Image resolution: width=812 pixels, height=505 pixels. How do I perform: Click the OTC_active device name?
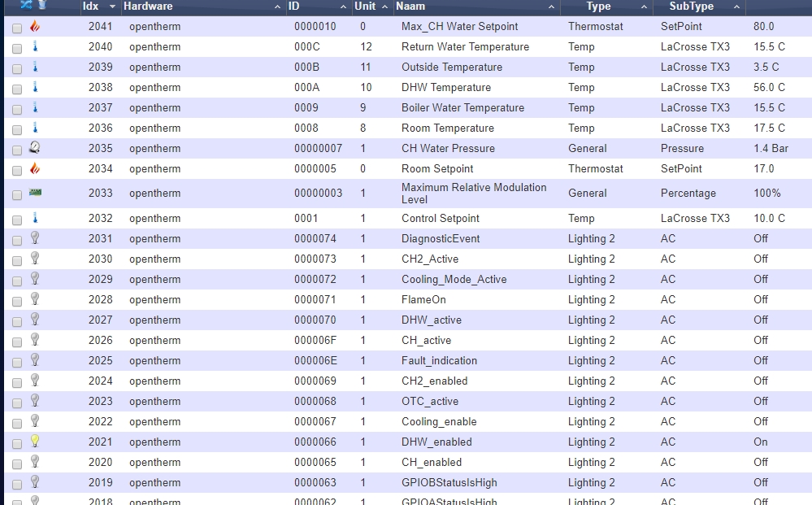(430, 401)
